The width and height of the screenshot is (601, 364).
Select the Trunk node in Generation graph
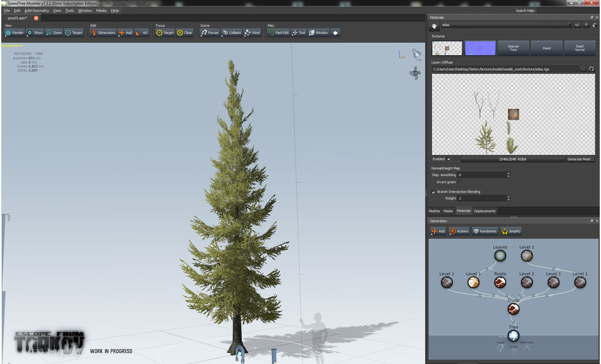[x=513, y=309]
